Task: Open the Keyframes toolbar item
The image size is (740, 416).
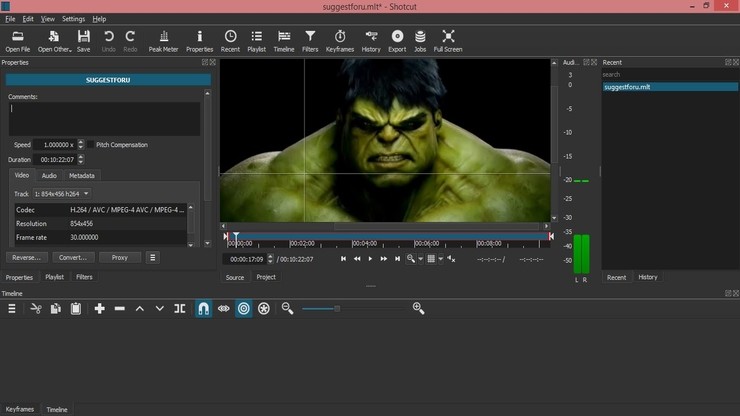Action: [340, 41]
